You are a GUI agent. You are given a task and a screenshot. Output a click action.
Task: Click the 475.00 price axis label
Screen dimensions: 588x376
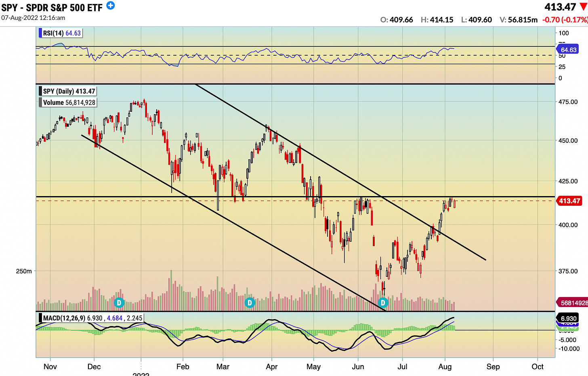click(x=568, y=102)
